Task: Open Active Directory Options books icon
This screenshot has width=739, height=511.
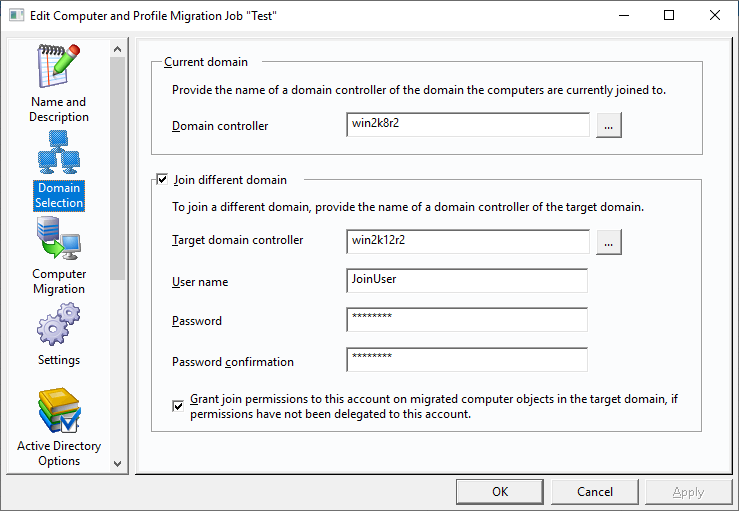Action: tap(59, 410)
